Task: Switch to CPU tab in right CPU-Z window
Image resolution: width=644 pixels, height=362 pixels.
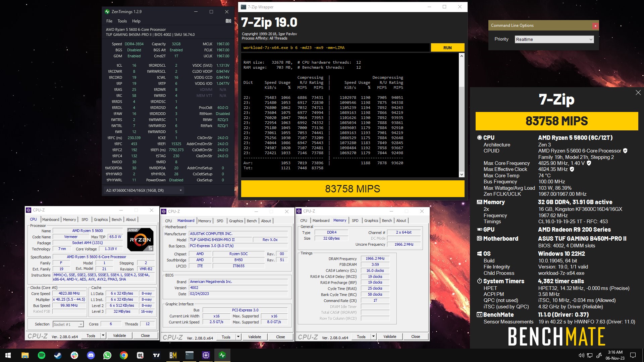Action: click(x=304, y=221)
